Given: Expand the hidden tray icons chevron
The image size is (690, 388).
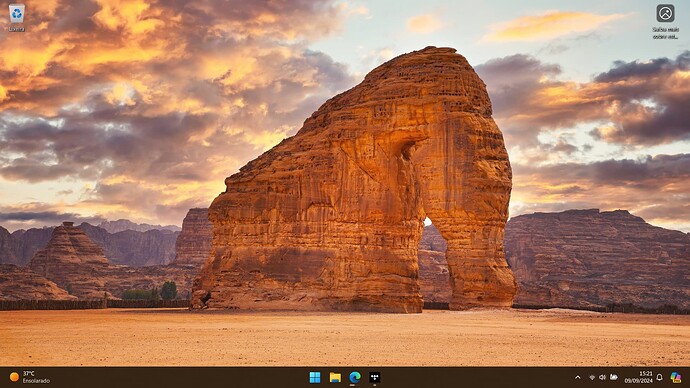Looking at the screenshot, I should (578, 377).
